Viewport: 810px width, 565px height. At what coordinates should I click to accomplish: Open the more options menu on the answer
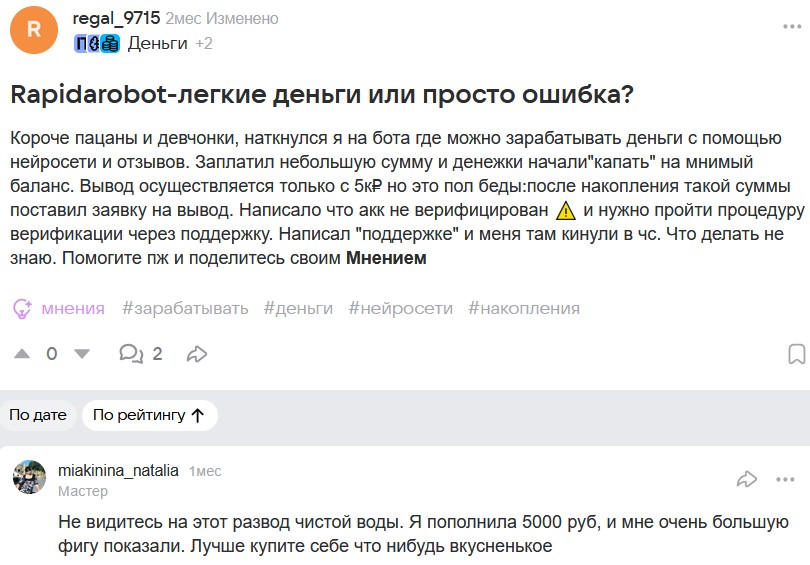[787, 479]
